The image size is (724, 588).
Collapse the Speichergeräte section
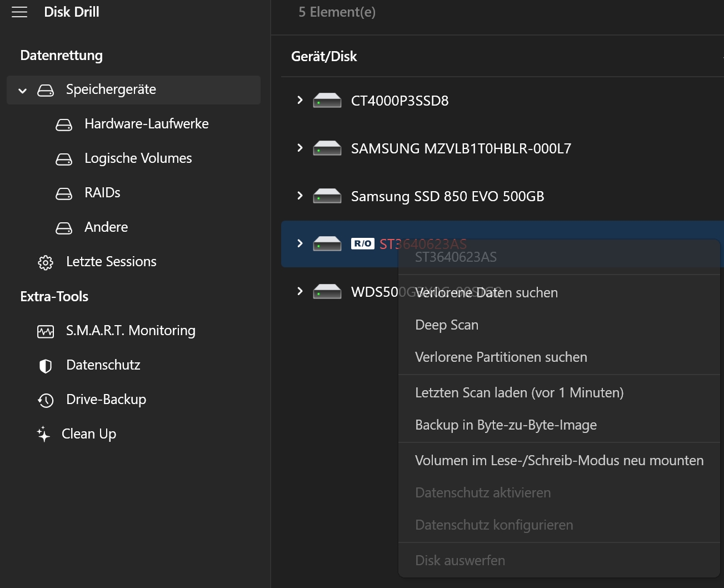coord(23,91)
